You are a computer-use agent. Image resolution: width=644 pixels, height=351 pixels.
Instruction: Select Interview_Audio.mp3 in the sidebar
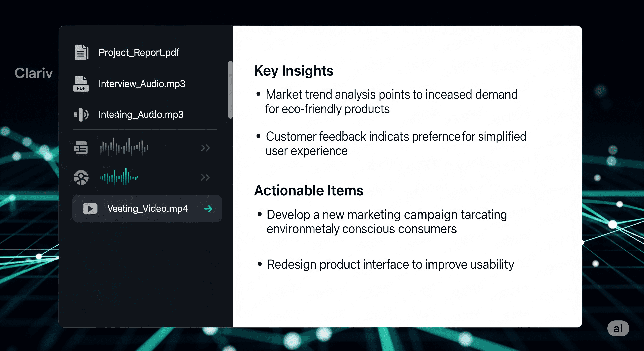[x=142, y=84]
